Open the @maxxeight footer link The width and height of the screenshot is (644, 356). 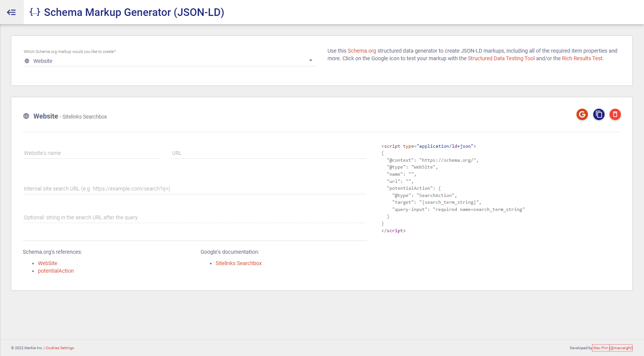(x=621, y=348)
